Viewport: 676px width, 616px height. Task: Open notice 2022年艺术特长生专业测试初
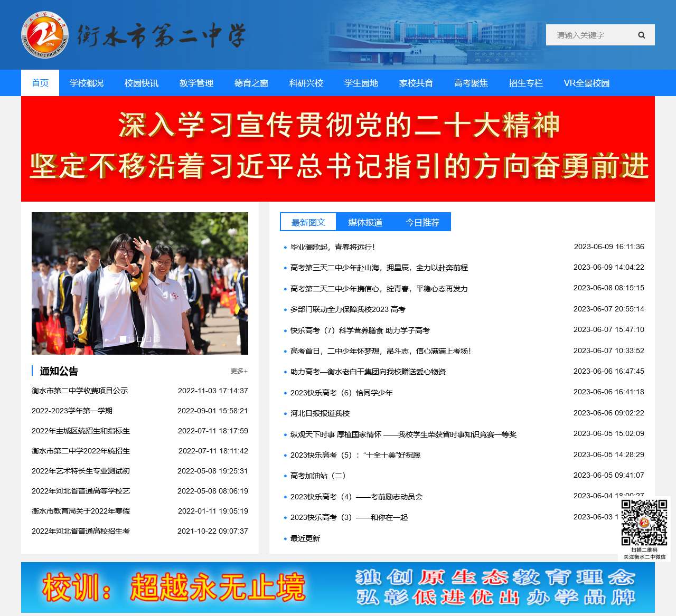tap(81, 471)
